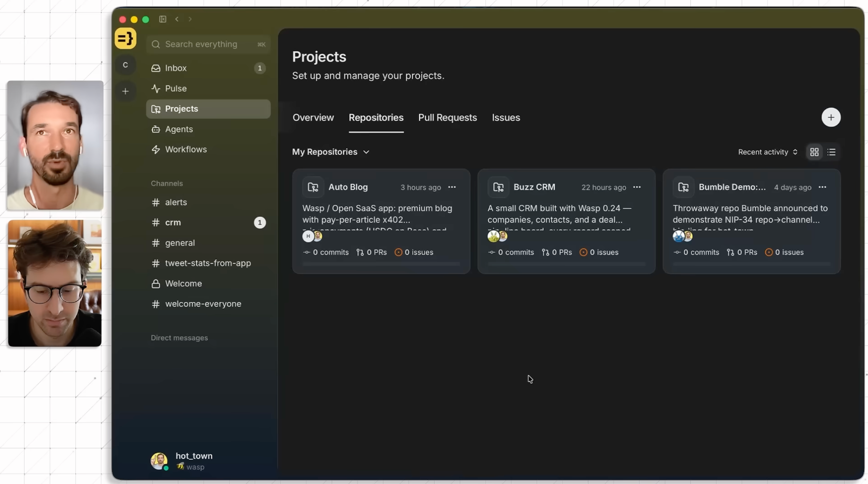The width and height of the screenshot is (868, 484).
Task: Click Auto Blog's 0 issues stat
Action: [414, 252]
